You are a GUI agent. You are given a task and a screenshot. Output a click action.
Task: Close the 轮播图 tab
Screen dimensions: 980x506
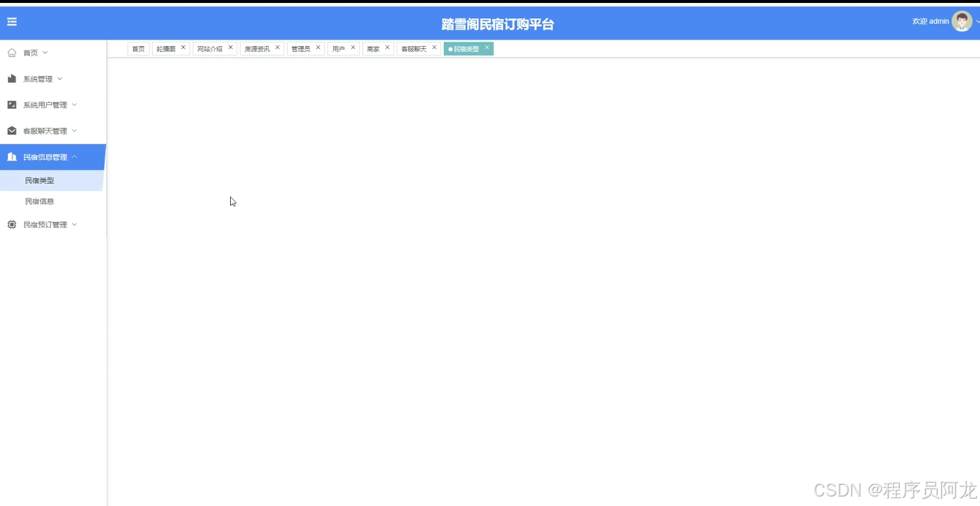pyautogui.click(x=183, y=47)
